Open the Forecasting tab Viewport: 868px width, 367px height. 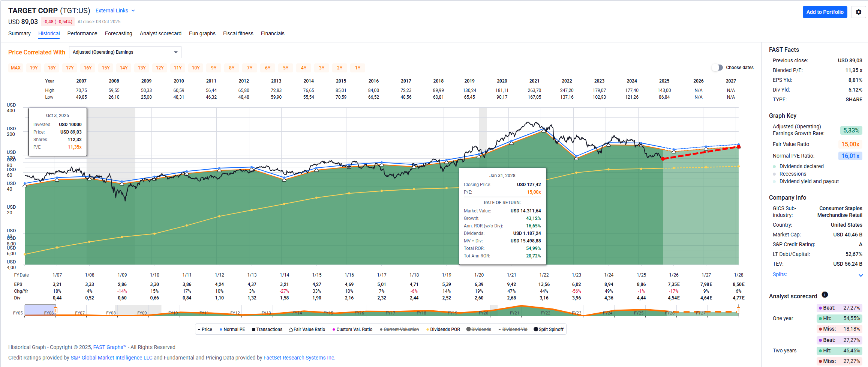coord(118,33)
